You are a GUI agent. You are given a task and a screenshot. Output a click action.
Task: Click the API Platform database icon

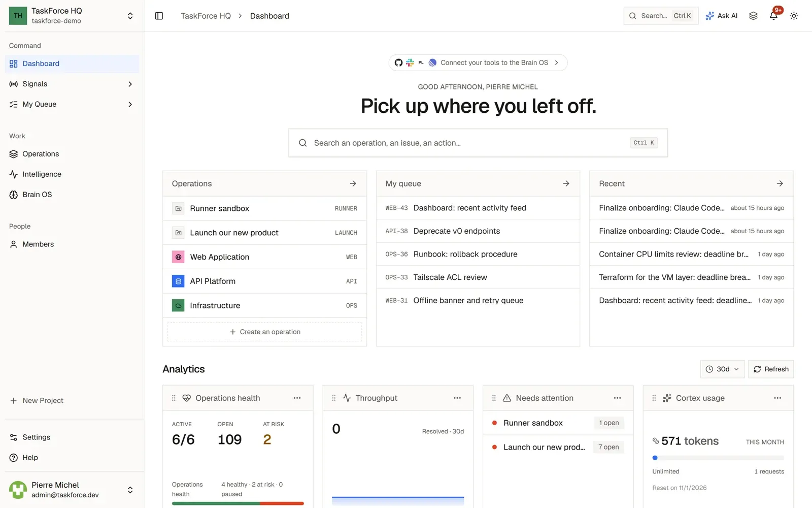coord(178,281)
